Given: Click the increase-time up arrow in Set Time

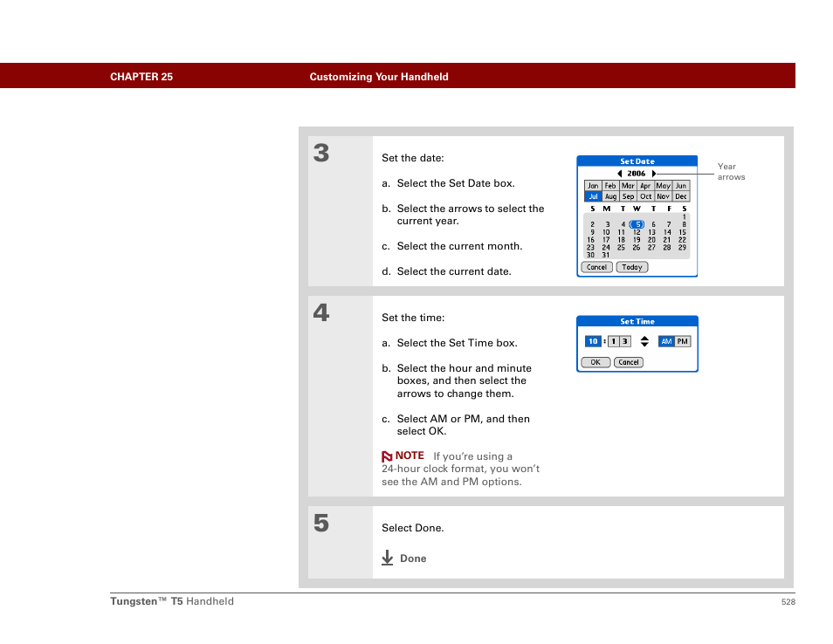Looking at the screenshot, I should pyautogui.click(x=644, y=338).
